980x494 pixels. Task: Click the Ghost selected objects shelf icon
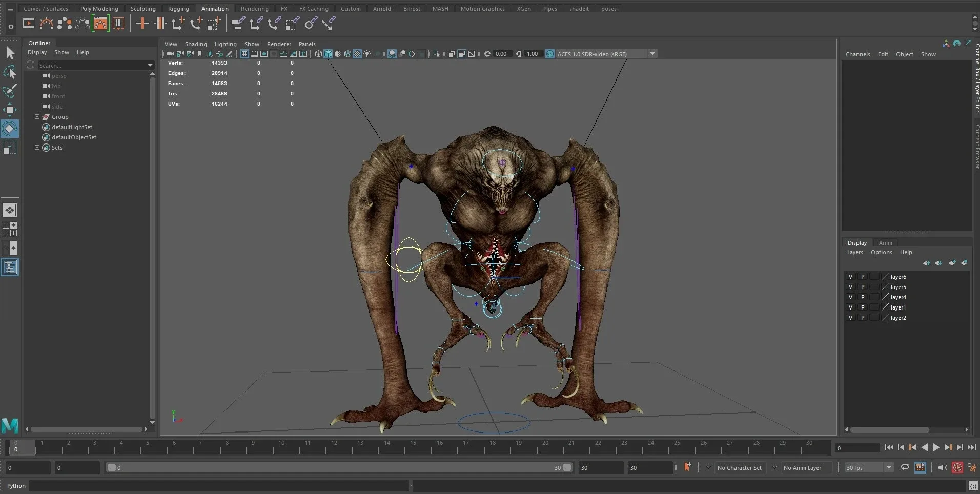[x=65, y=23]
